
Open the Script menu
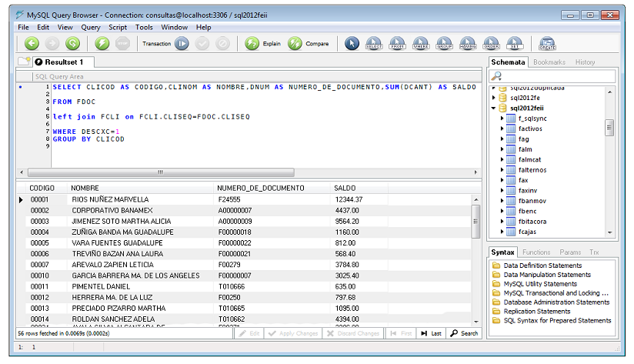pyautogui.click(x=118, y=27)
